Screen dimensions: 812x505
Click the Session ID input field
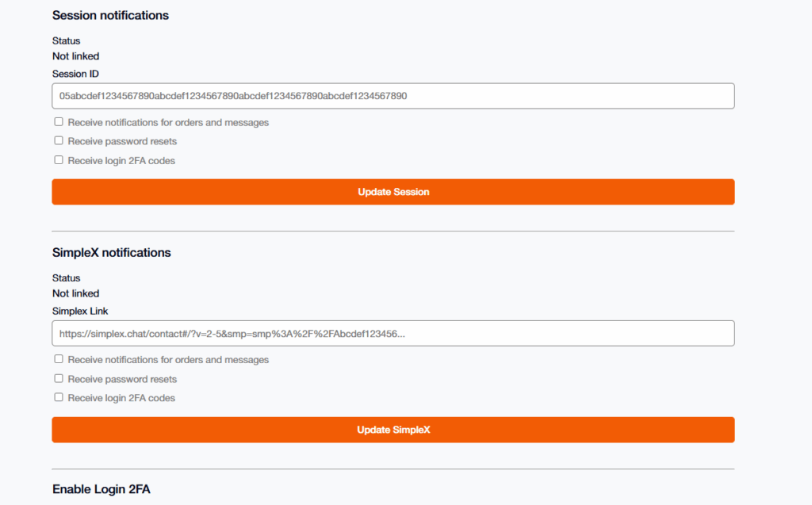tap(393, 96)
